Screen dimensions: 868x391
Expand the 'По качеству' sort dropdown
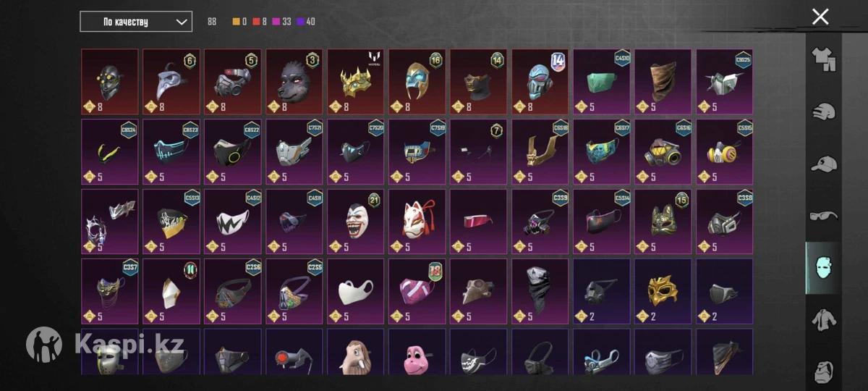pos(136,22)
